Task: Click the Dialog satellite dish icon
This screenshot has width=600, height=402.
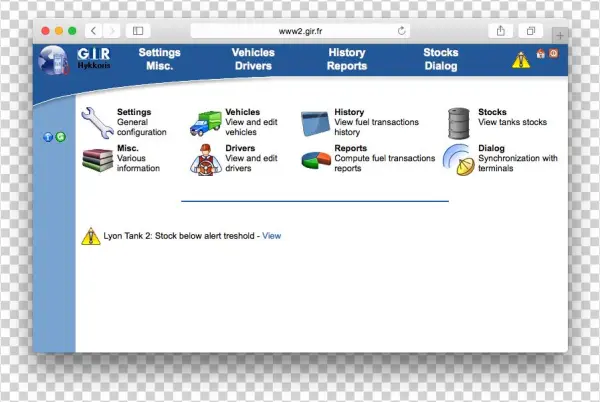Action: (x=458, y=160)
